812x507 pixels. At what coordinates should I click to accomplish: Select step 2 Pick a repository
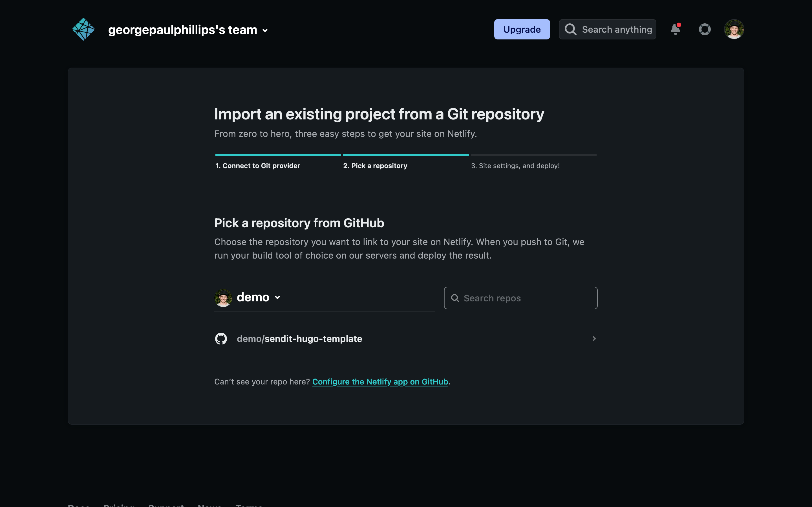[375, 166]
